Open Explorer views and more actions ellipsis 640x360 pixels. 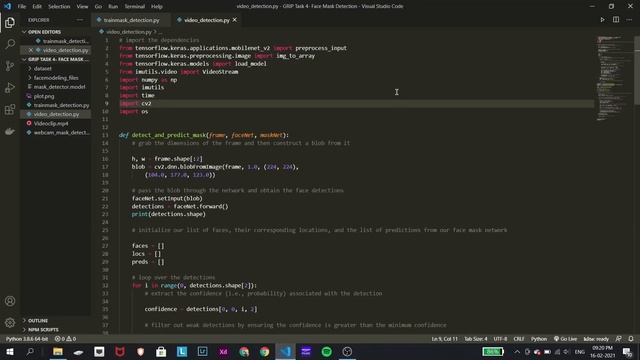point(80,20)
